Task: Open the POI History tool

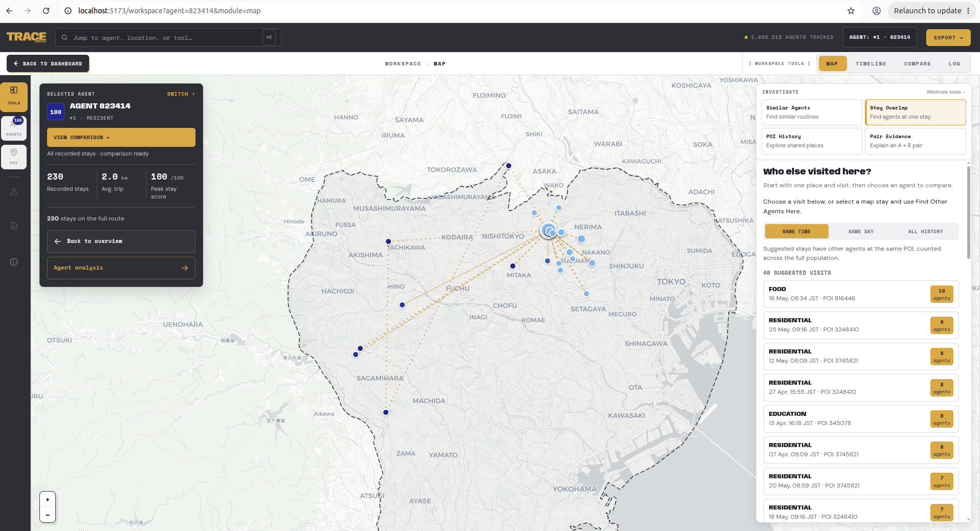Action: click(x=812, y=141)
